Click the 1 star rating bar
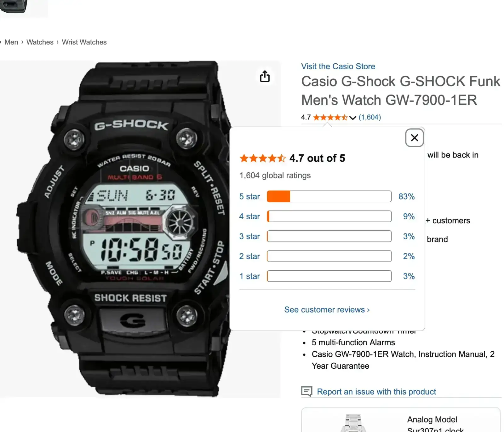The image size is (504, 432). tap(329, 276)
